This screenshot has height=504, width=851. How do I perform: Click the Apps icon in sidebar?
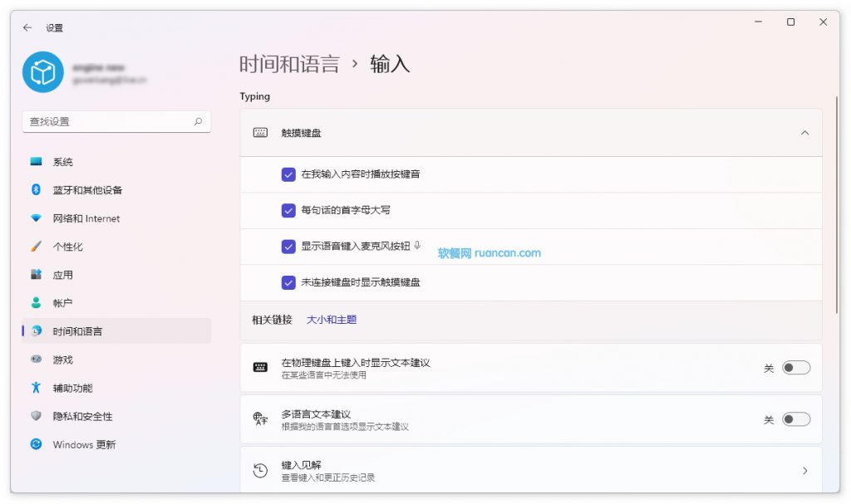36,275
